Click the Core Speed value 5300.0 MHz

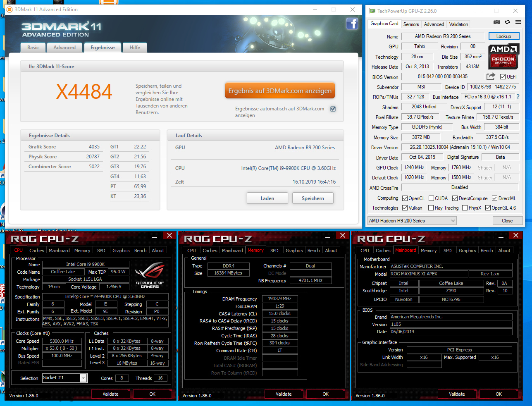[x=62, y=341]
